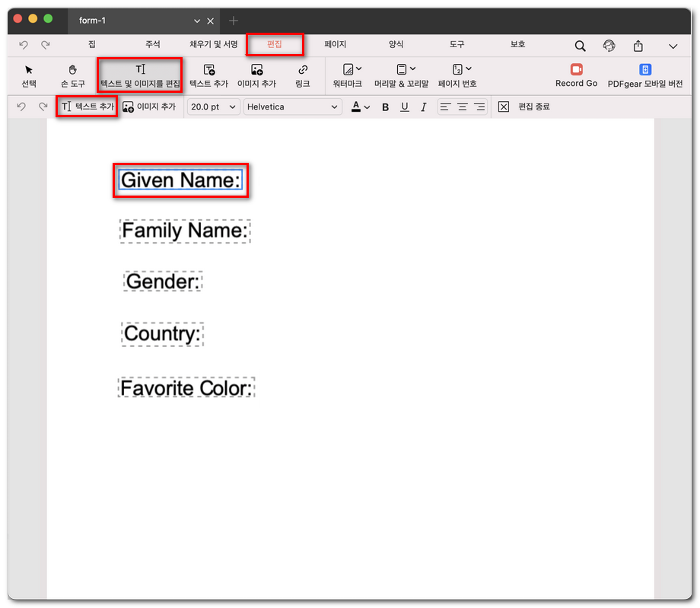Toggle underline text formatting
This screenshot has height=608, width=700.
point(404,107)
